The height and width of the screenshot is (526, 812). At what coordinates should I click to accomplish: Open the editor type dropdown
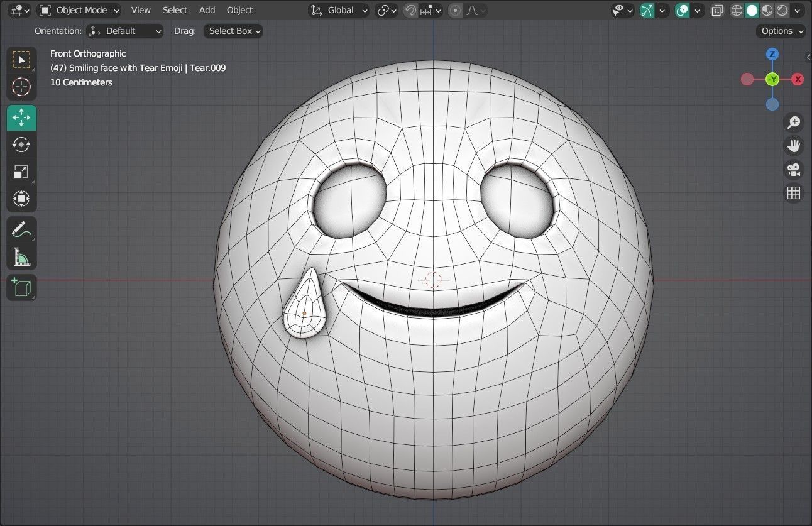coord(19,10)
